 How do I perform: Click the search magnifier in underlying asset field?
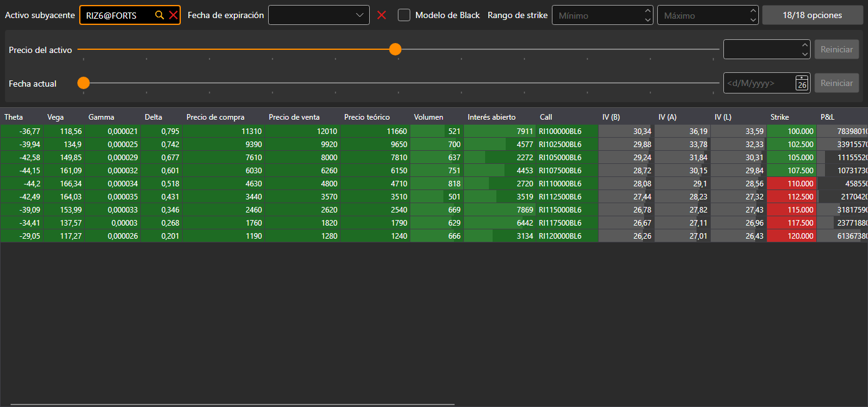[x=160, y=15]
